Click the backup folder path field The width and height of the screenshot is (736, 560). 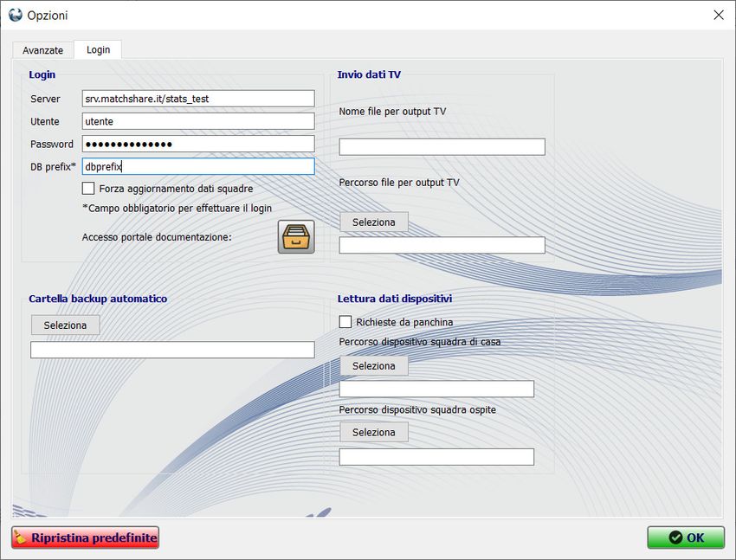tap(172, 350)
